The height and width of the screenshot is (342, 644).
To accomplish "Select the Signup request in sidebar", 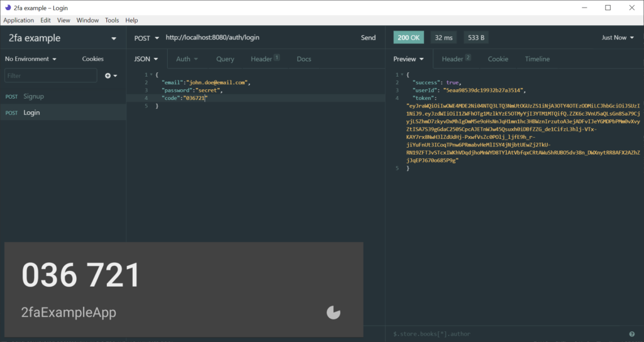I will (33, 96).
